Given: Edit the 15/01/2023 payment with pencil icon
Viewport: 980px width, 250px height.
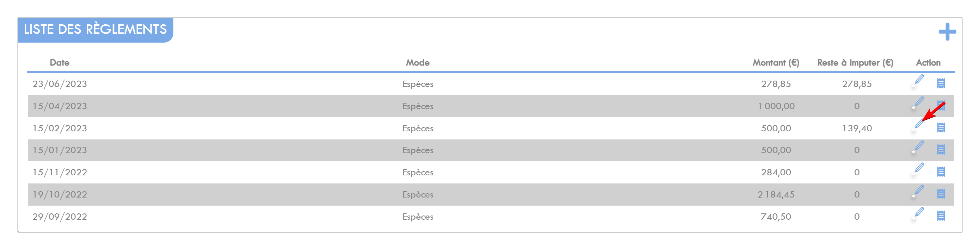Looking at the screenshot, I should (x=918, y=148).
